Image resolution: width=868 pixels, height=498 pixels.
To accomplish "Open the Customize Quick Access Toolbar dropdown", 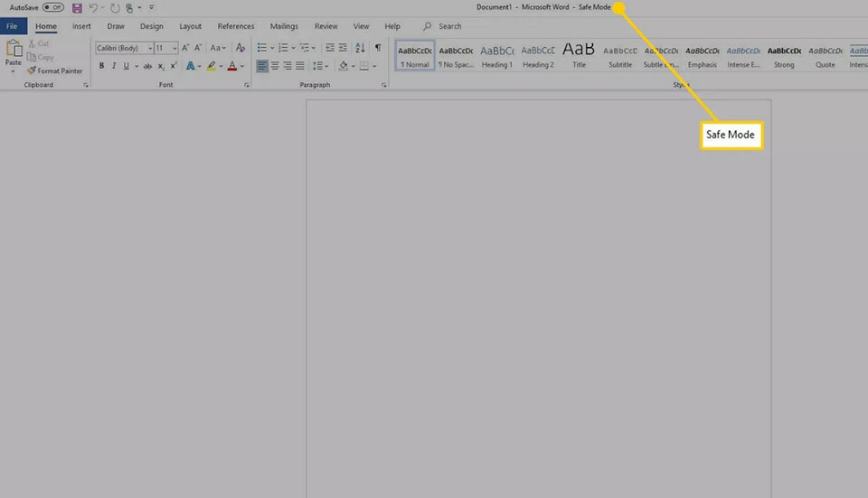I will tap(152, 8).
